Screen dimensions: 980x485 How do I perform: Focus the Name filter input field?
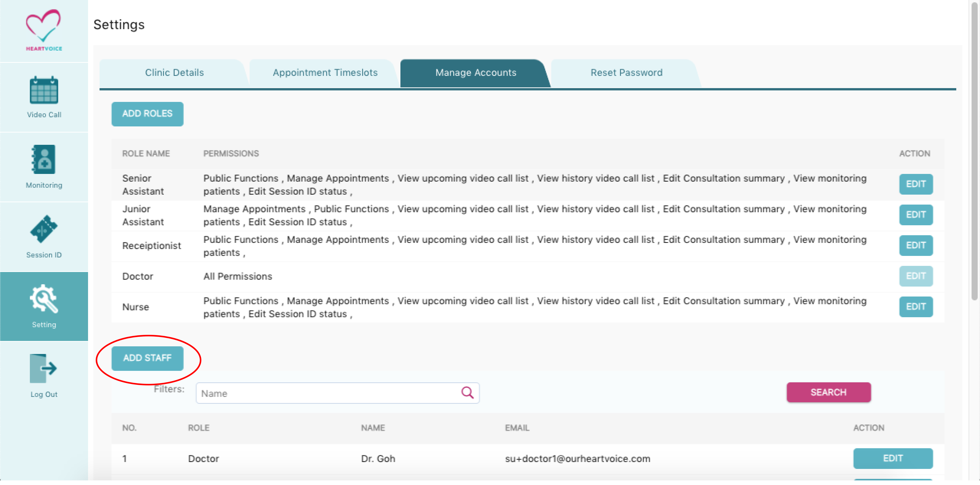pos(327,393)
